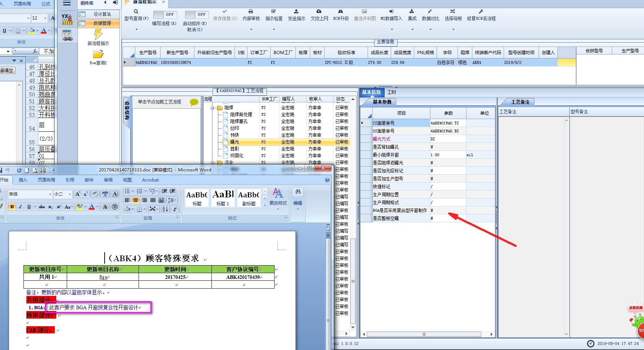Click the 数据对比 compare icon
Viewport: 644px width, 350px height.
[x=430, y=12]
